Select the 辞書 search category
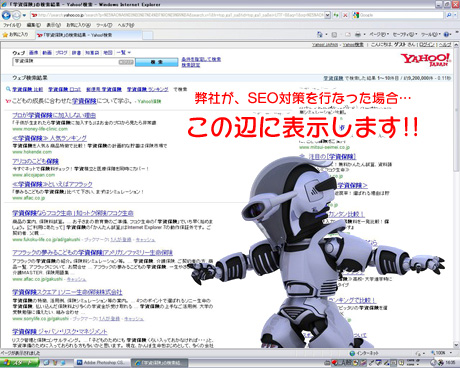Viewport: 460px width, 368px height. tap(76, 53)
